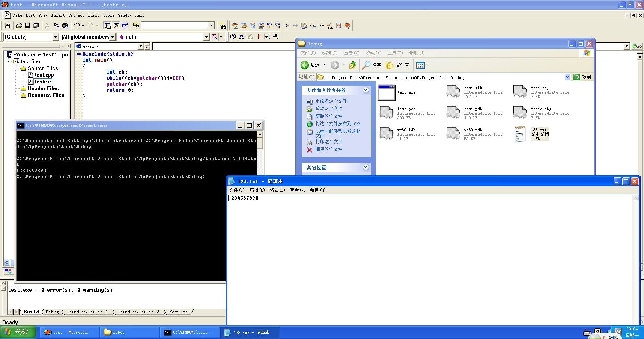Click the 重命名这个文件 task link
This screenshot has height=339, width=644.
pos(331,101)
